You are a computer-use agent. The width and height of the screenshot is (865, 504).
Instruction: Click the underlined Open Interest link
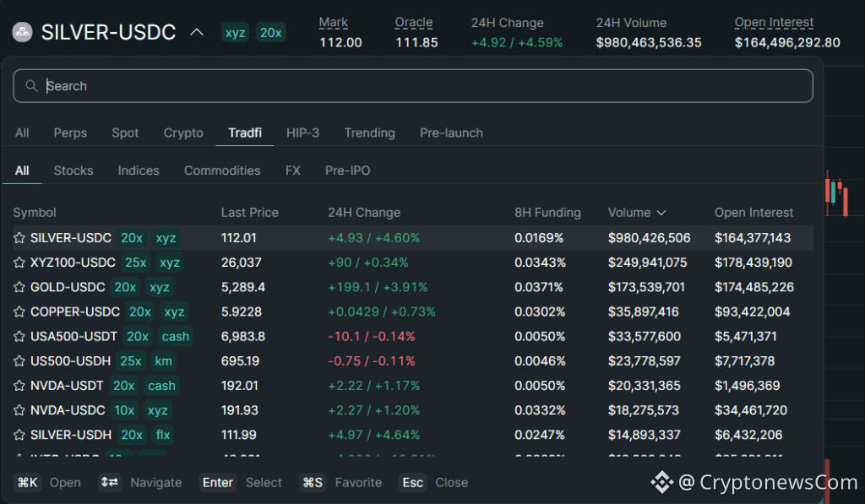tap(774, 23)
